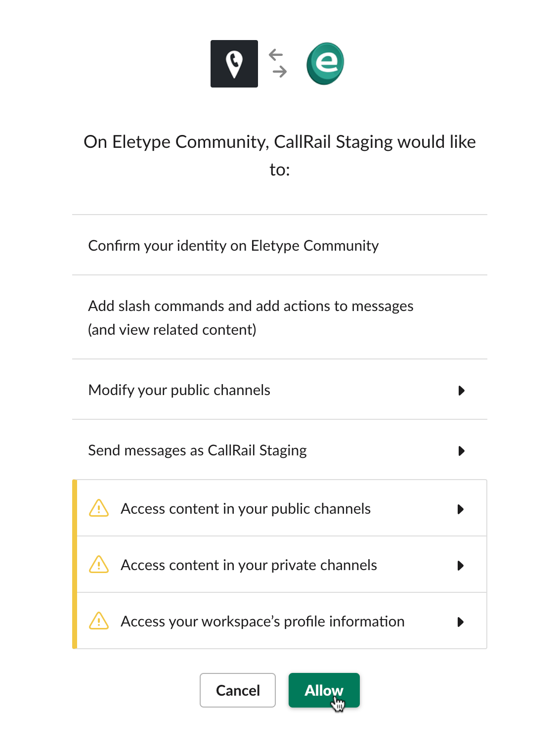Expand arrow for Access content in private channels
The height and width of the screenshot is (756, 559).
click(461, 566)
